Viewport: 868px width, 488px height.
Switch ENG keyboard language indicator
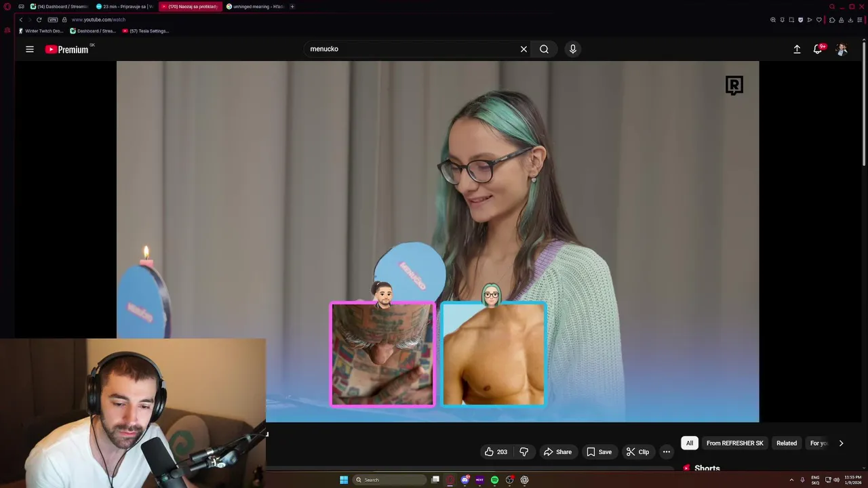tap(815, 480)
